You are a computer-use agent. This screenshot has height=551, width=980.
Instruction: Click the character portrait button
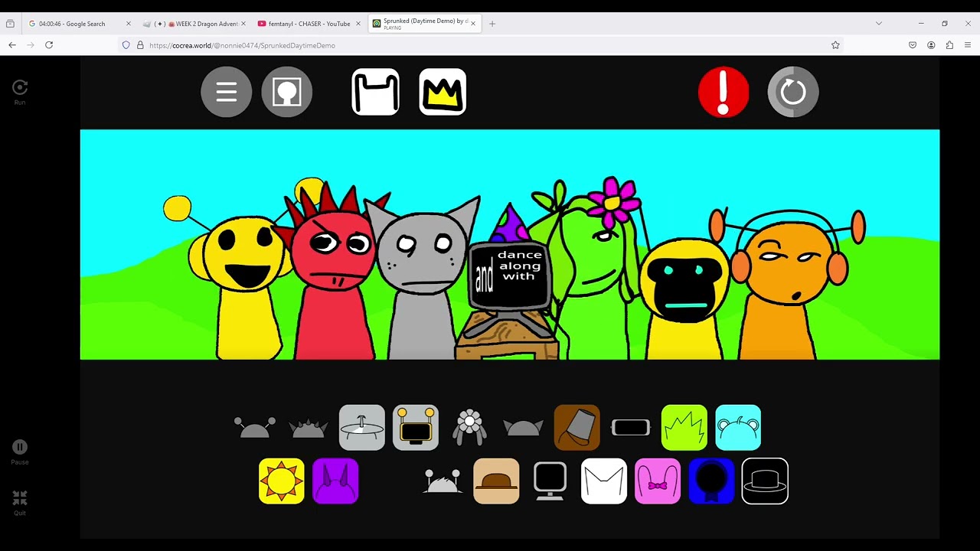(287, 92)
